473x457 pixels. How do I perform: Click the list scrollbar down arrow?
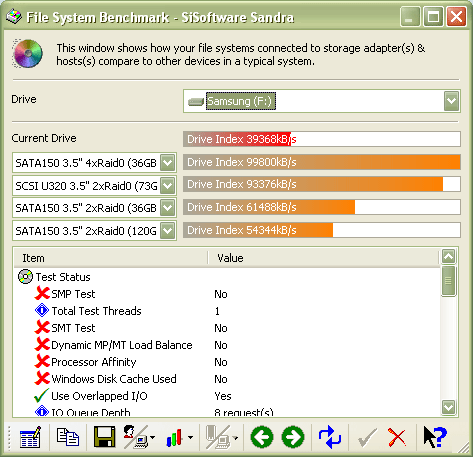[x=449, y=407]
